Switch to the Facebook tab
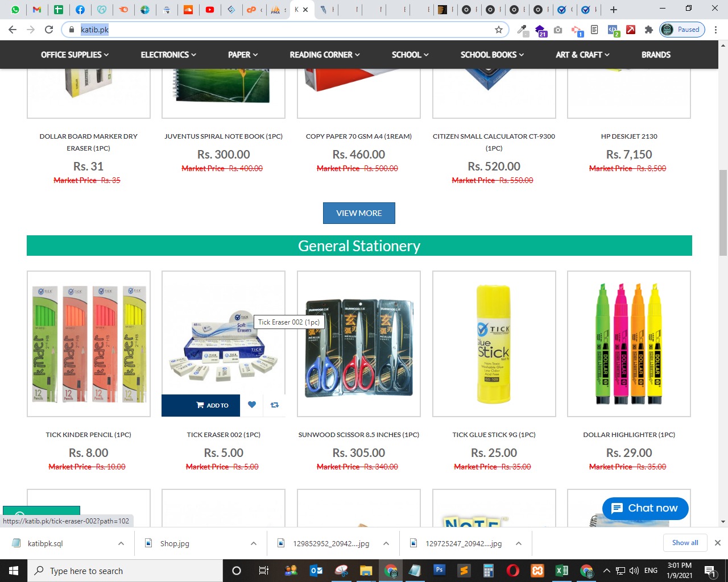728x582 pixels. pos(80,10)
